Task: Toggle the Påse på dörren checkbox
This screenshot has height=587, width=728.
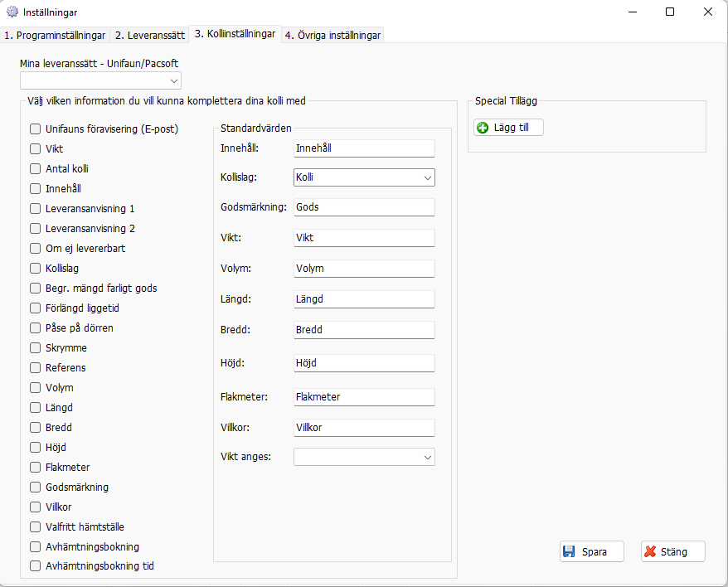Action: (36, 328)
